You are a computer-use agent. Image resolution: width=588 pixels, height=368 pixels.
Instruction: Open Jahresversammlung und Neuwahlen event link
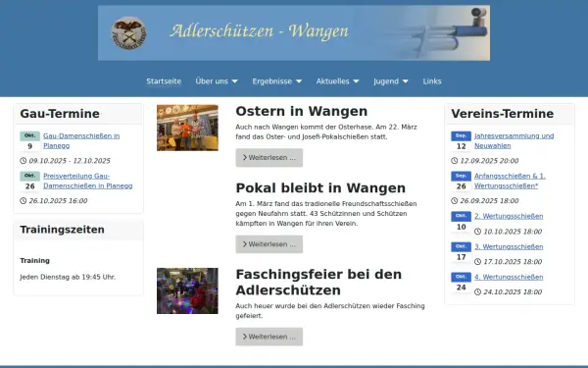pos(514,140)
